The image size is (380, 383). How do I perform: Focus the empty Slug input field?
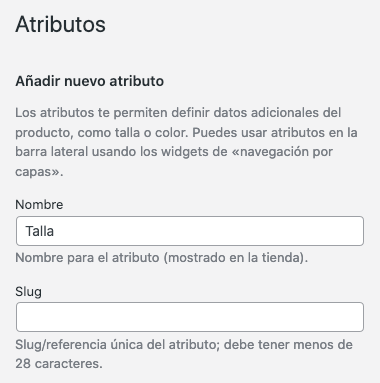[x=190, y=317]
